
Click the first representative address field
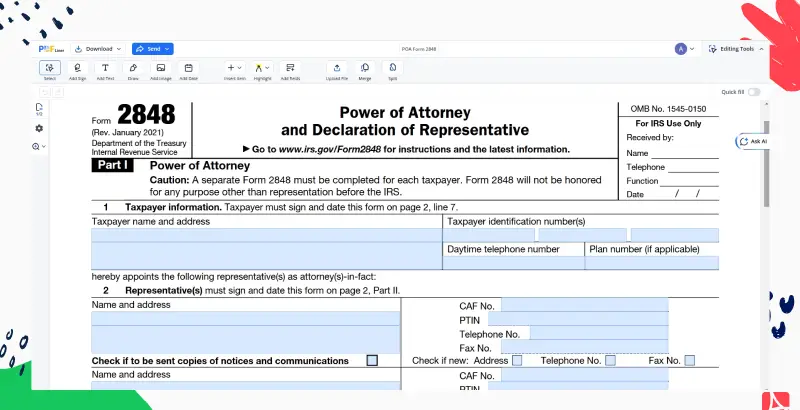(x=245, y=340)
